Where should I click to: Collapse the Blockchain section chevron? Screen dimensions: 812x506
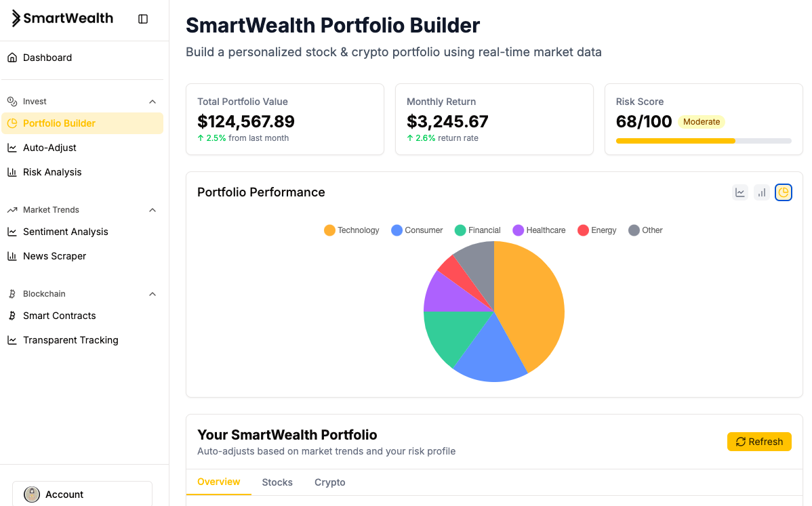[x=153, y=294]
